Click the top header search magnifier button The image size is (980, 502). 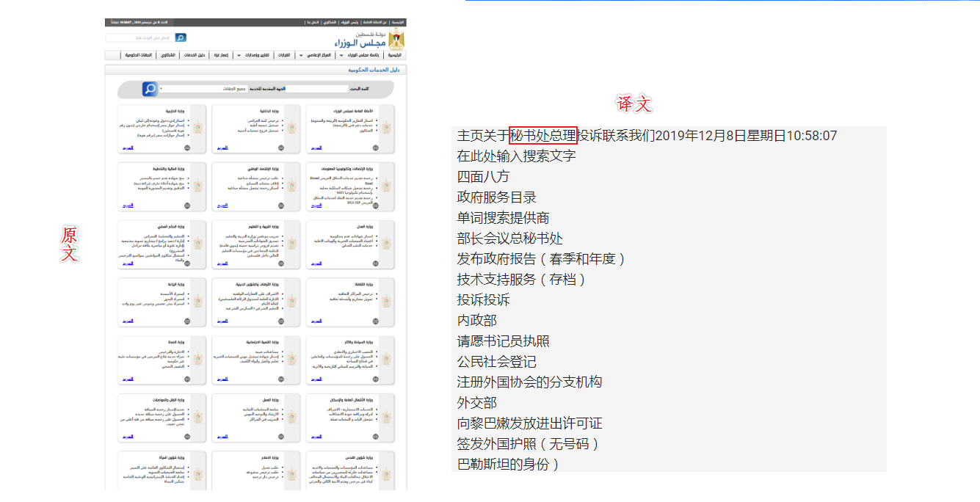[181, 37]
